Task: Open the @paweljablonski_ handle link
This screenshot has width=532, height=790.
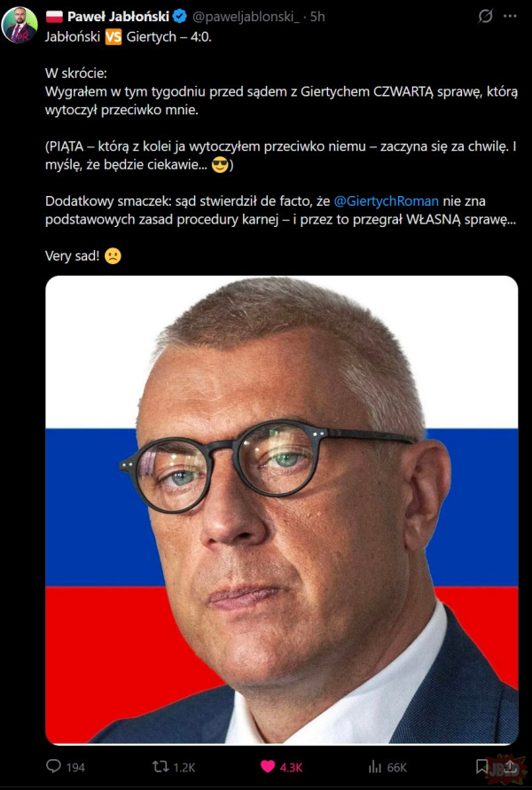Action: 246,17
